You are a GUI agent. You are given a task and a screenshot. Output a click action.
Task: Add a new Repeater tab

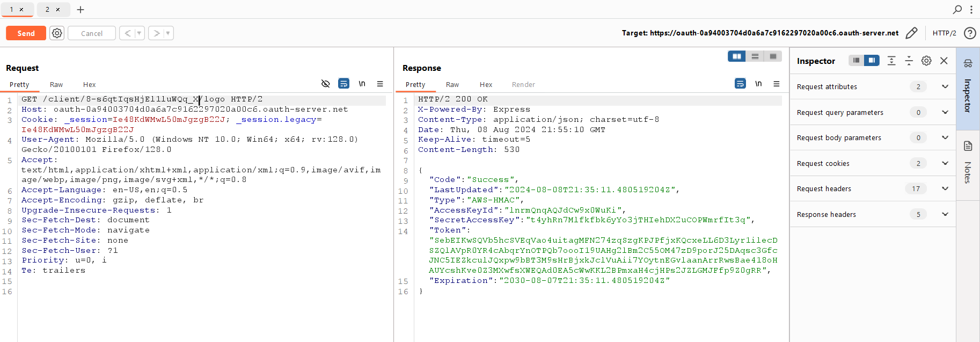click(x=81, y=10)
